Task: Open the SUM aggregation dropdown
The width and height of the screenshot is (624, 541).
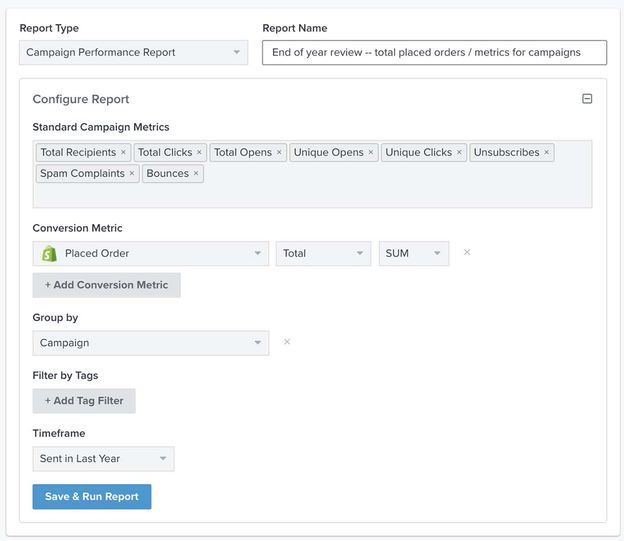Action: coord(414,254)
